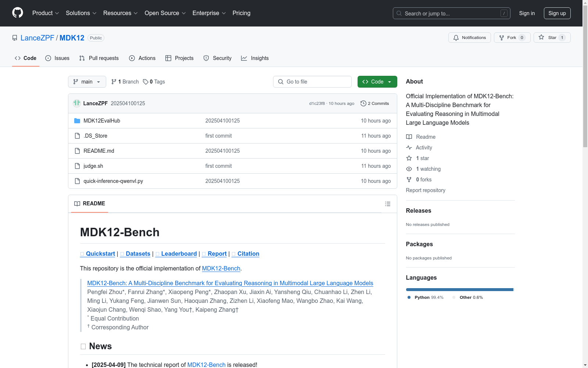The image size is (588, 368).
Task: Click the pulse icon beside Activity
Action: point(409,148)
